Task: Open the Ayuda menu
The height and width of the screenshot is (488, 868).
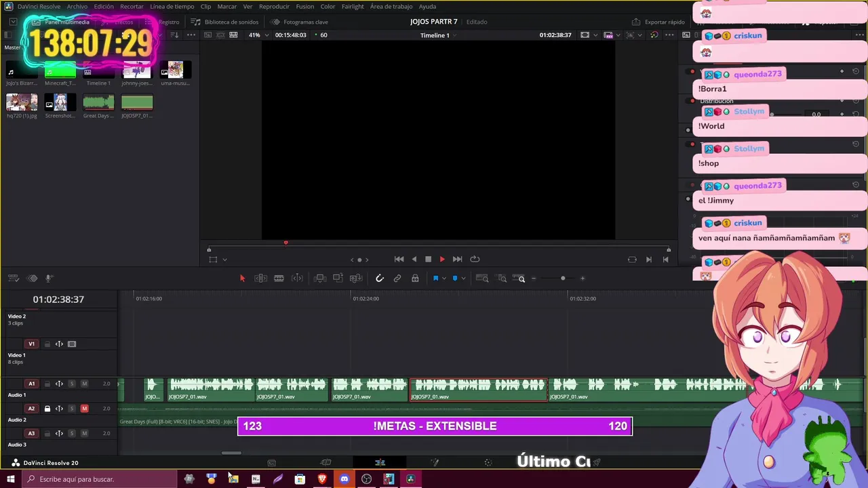Action: [x=428, y=6]
